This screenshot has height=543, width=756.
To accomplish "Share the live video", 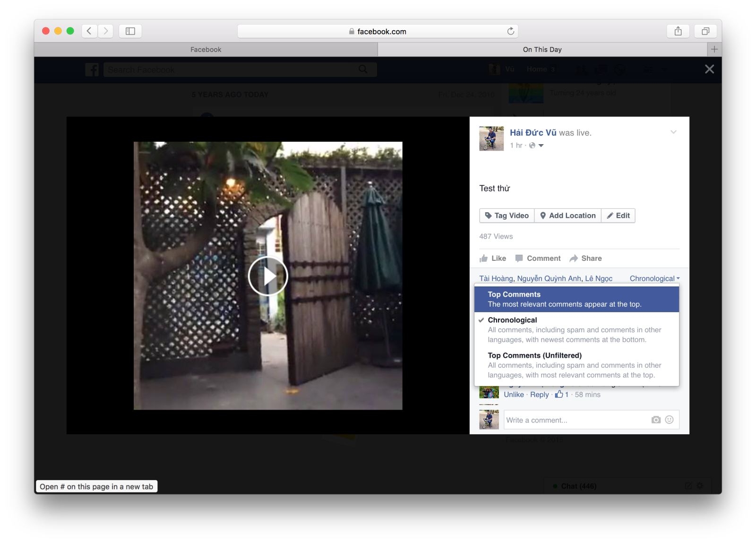I will (585, 259).
